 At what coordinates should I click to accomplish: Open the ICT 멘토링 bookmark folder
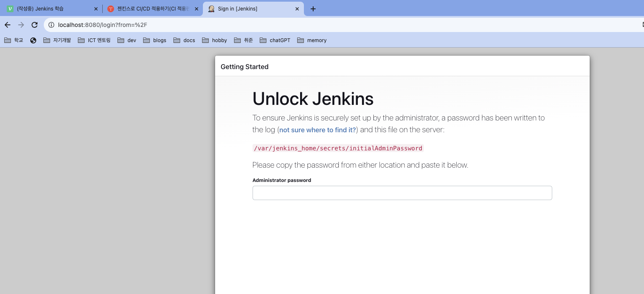click(x=94, y=40)
